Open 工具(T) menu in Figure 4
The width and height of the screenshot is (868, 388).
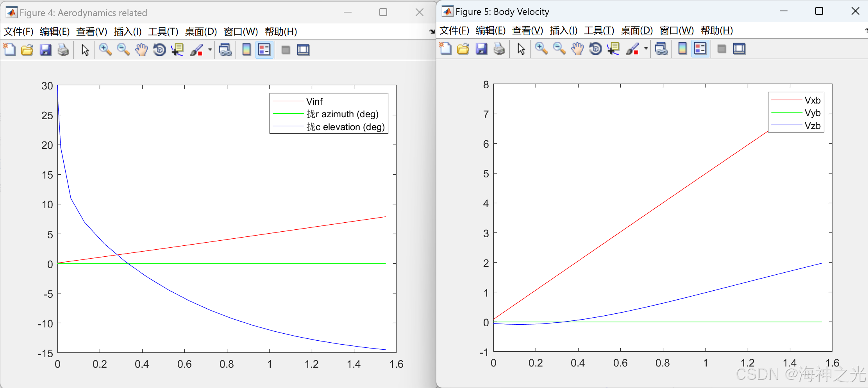[163, 31]
